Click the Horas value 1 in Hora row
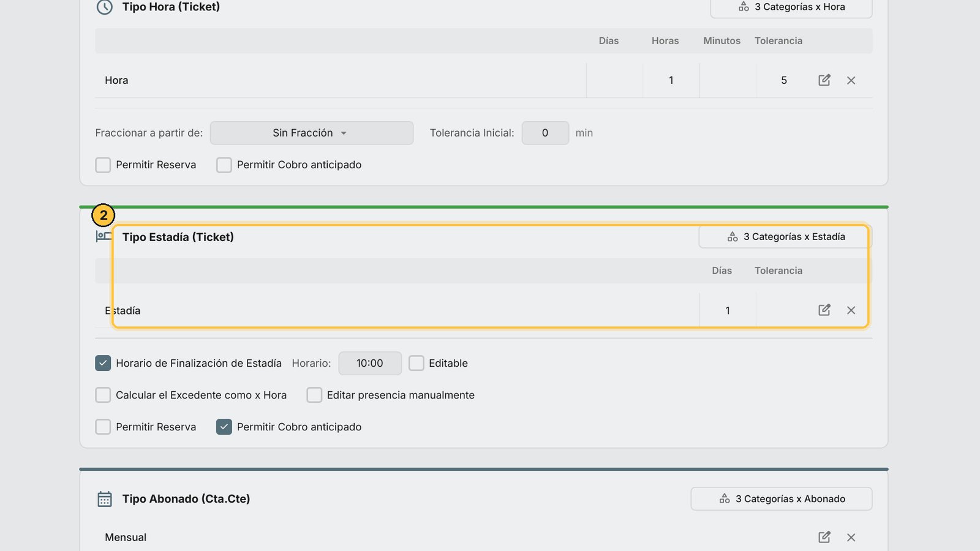Screen dimensions: 980x551 [x=671, y=80]
